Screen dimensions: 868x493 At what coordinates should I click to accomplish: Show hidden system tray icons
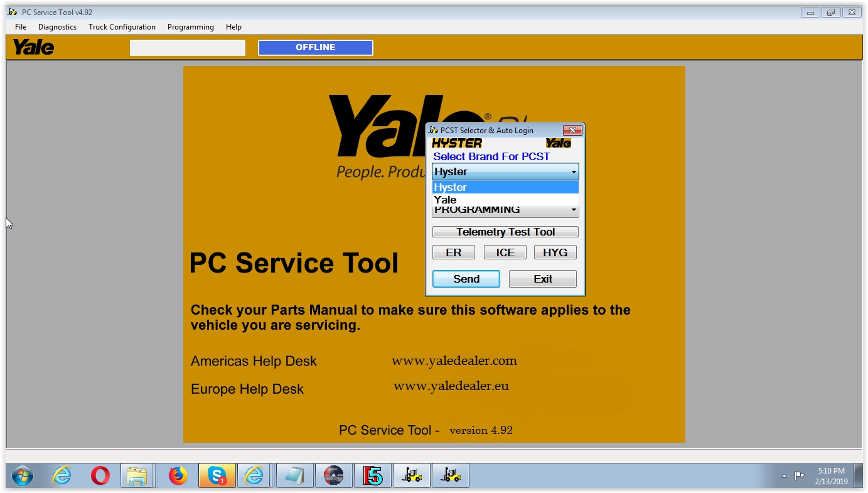pos(784,477)
